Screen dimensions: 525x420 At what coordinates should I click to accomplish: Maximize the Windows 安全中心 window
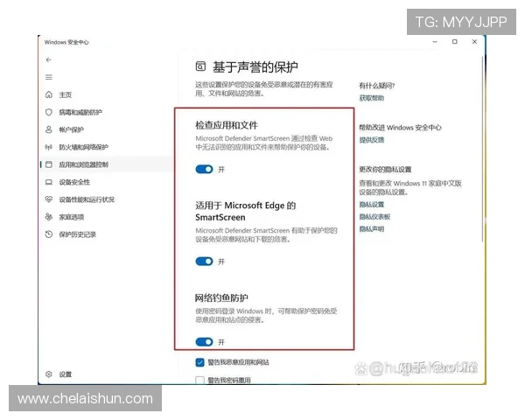(x=455, y=42)
